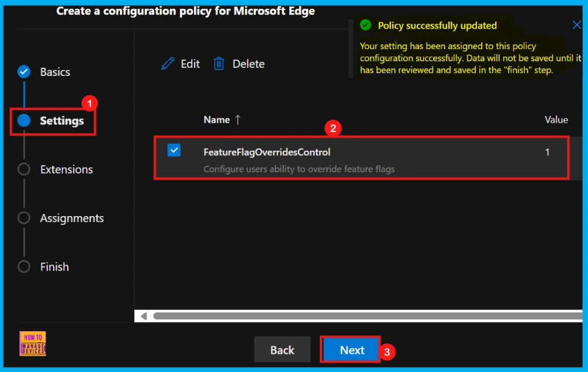Click the page title heading

185,11
